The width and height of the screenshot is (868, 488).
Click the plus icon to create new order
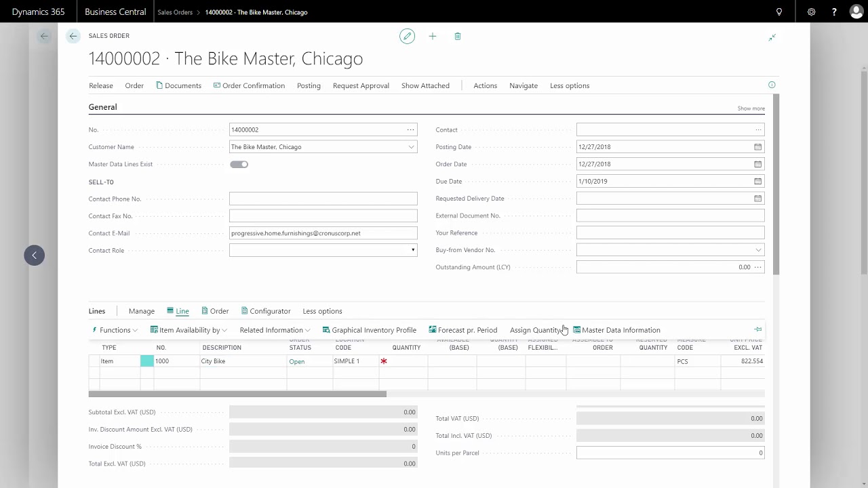click(433, 37)
